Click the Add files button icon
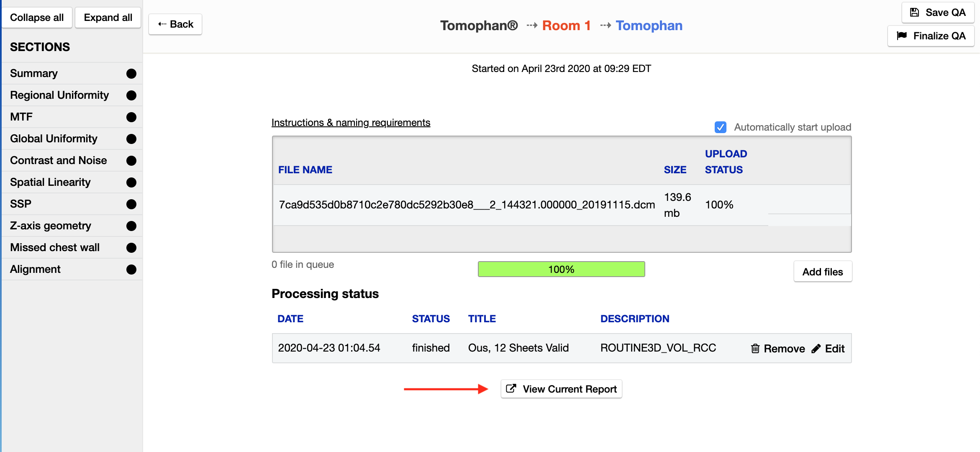Image resolution: width=980 pixels, height=452 pixels. (823, 271)
